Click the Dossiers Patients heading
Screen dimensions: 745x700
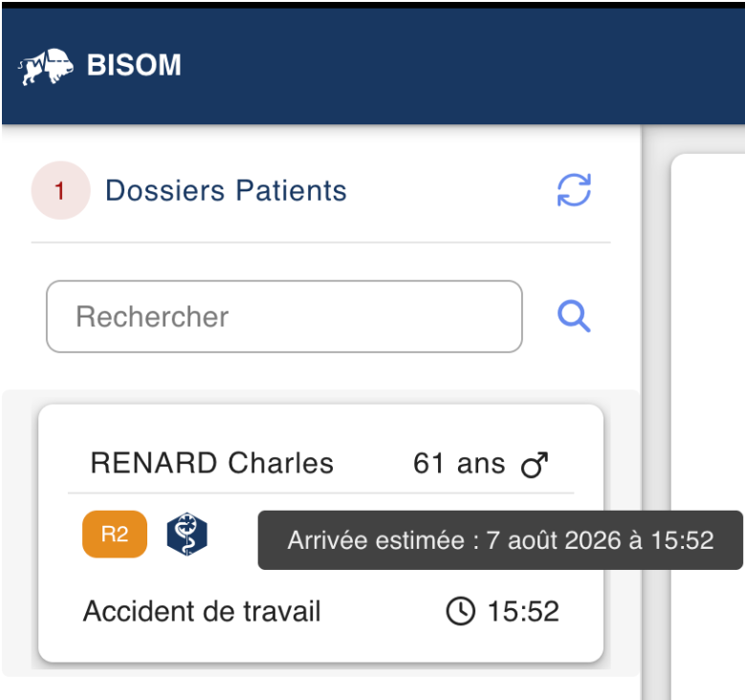click(226, 190)
